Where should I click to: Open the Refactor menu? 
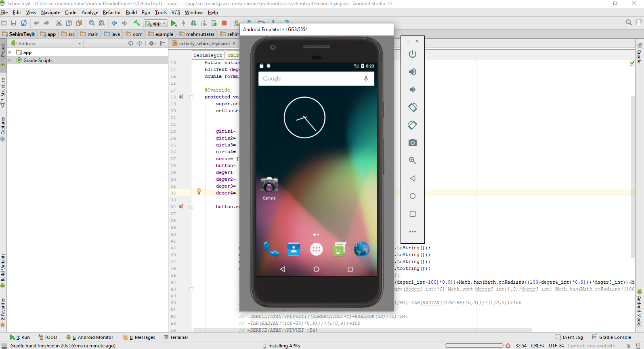112,13
